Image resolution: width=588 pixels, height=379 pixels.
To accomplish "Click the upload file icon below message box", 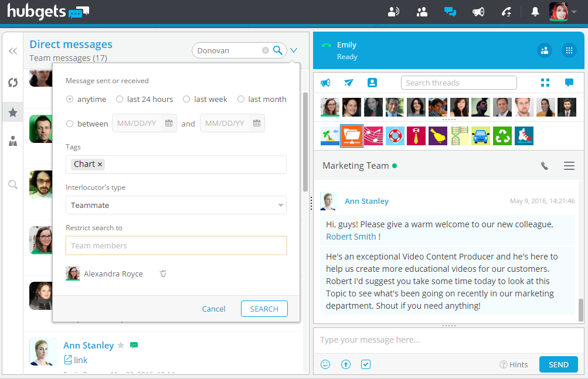I will click(346, 364).
